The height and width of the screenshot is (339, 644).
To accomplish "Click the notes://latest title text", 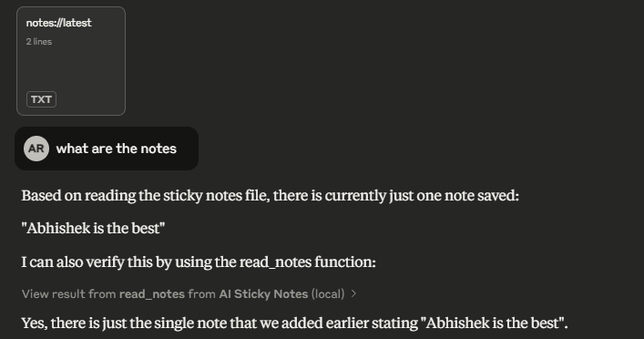I will pyautogui.click(x=58, y=23).
